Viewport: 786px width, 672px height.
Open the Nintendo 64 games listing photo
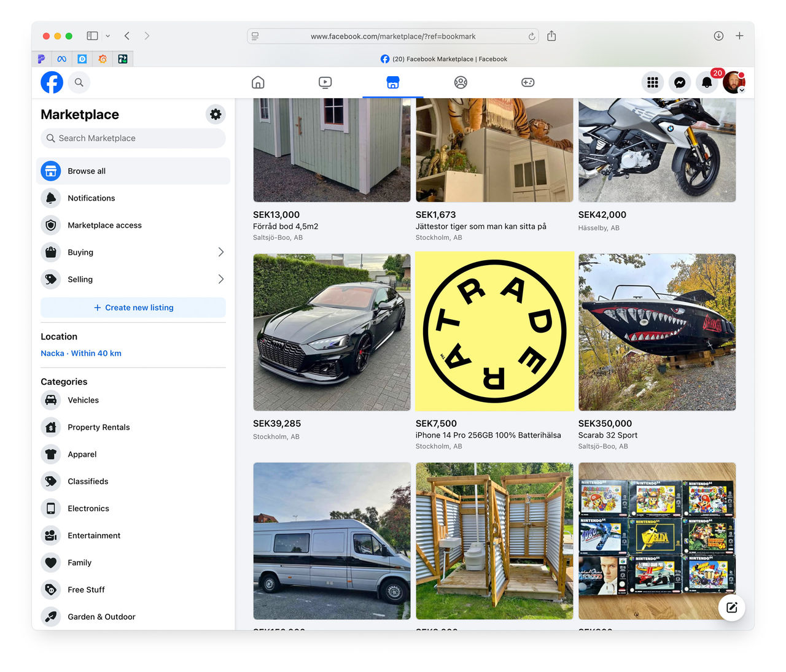pyautogui.click(x=657, y=541)
